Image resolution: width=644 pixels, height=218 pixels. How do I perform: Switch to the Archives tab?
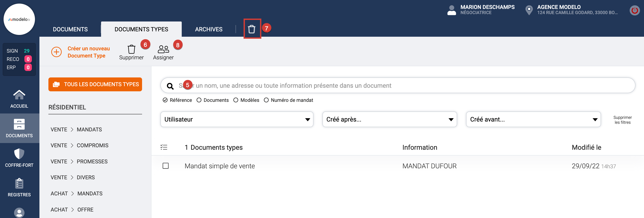click(208, 29)
